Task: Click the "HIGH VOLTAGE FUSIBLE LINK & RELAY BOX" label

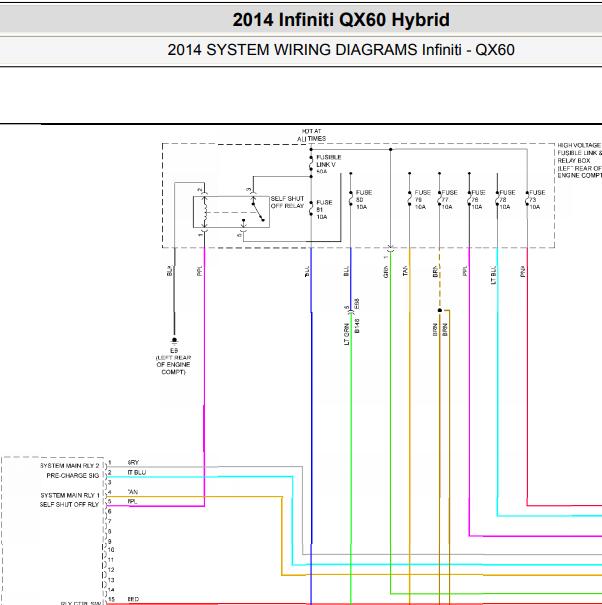Action: 579,160
